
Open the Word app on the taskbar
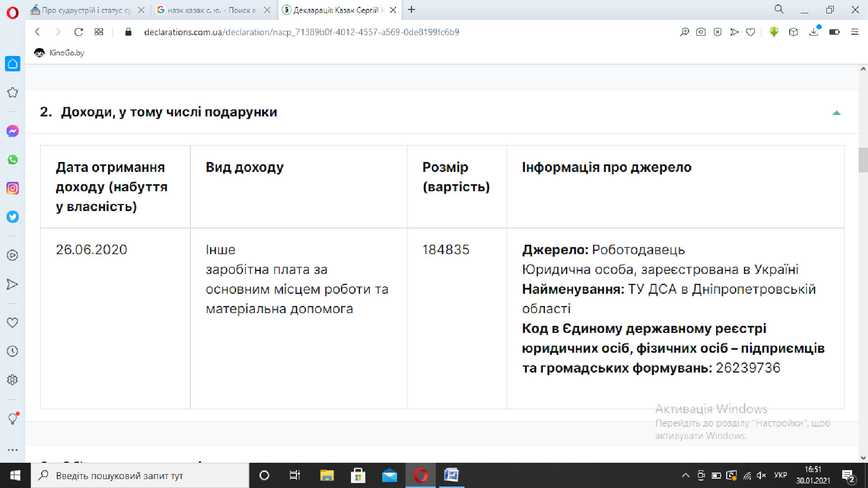[452, 476]
